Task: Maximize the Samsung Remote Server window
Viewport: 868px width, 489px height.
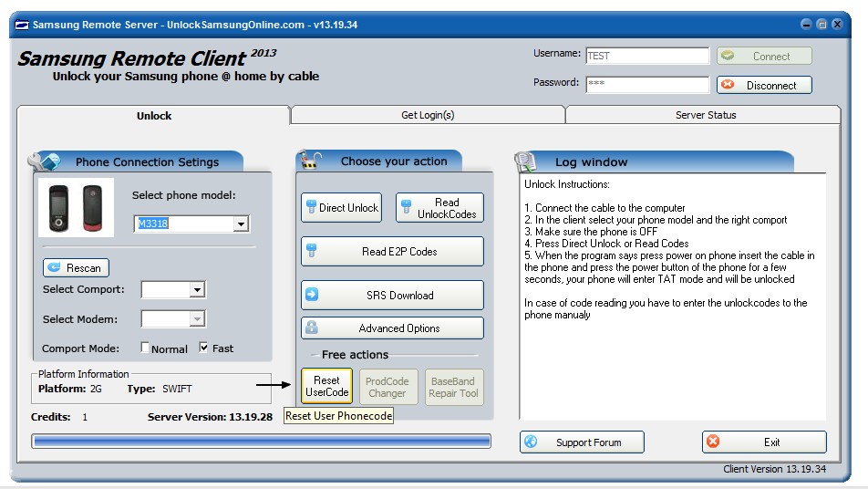Action: 822,24
